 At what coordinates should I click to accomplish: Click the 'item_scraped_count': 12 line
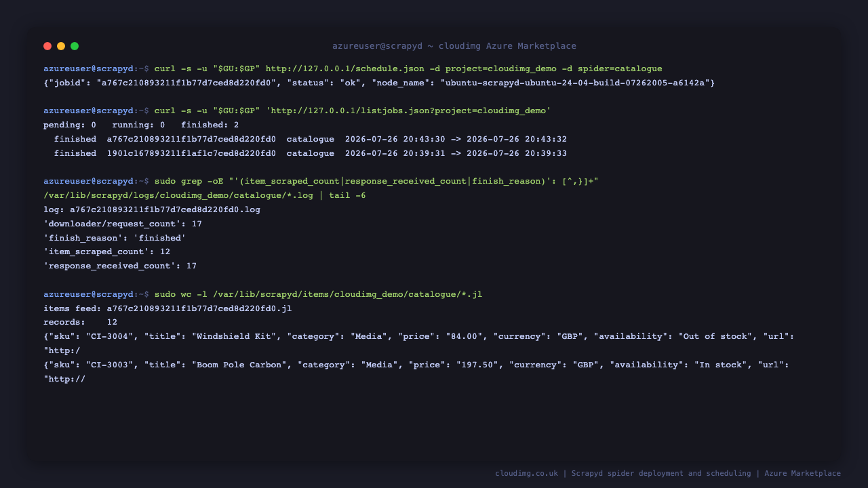[106, 251]
